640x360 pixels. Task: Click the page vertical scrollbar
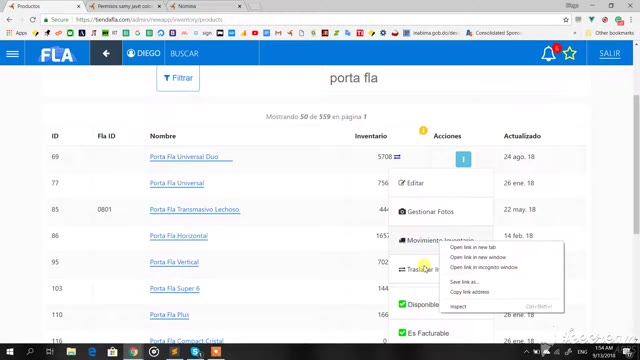pyautogui.click(x=636, y=163)
